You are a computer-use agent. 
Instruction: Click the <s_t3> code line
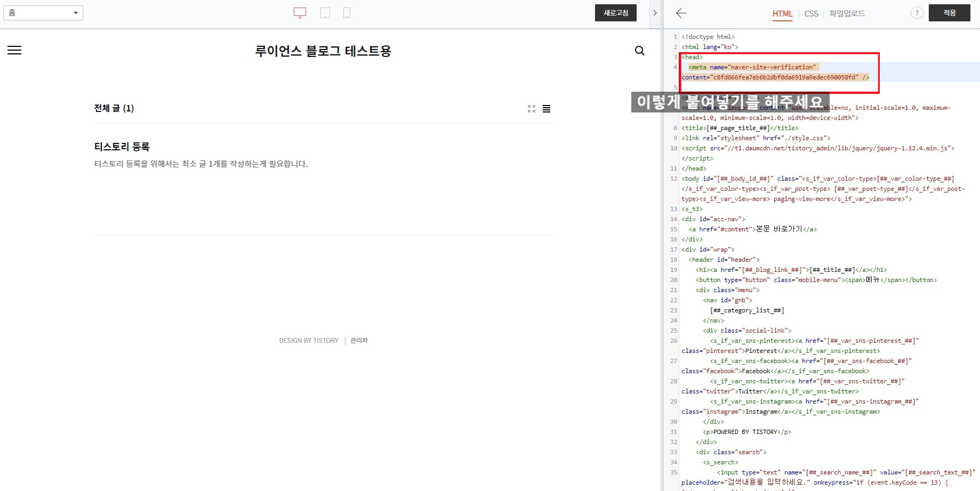coord(692,209)
